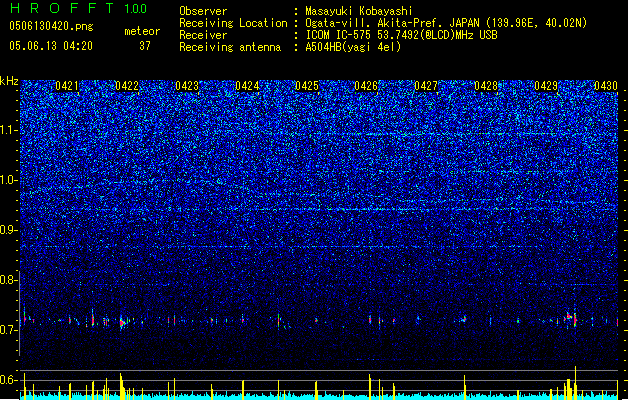Click the 0429 time marker
629x400 pixels.
pyautogui.click(x=546, y=86)
